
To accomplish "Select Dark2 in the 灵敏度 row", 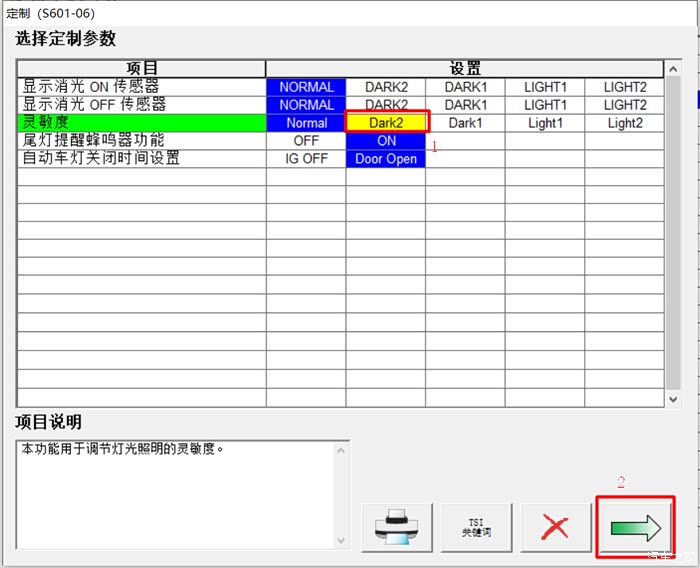I will (x=386, y=123).
